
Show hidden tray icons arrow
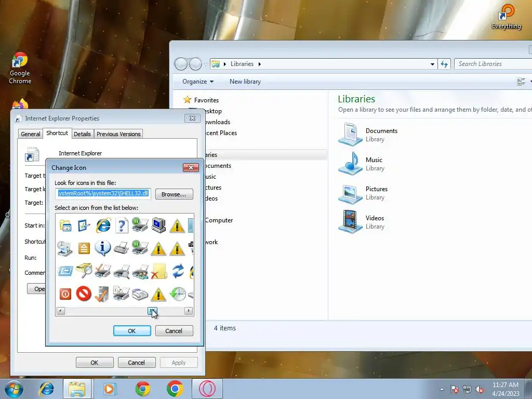click(x=442, y=389)
